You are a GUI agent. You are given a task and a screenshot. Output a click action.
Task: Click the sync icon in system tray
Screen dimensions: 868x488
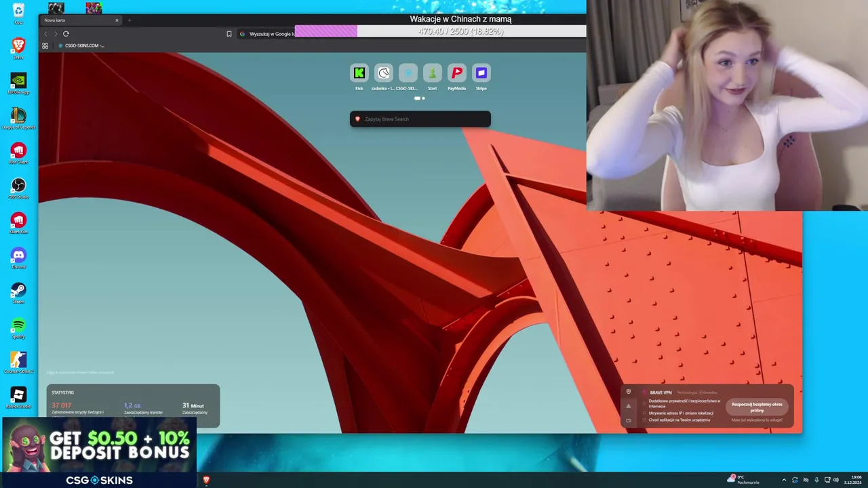coord(795,480)
